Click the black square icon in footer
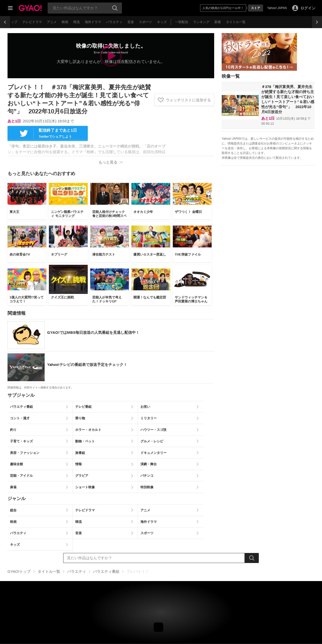322x644 pixels. coord(158,627)
